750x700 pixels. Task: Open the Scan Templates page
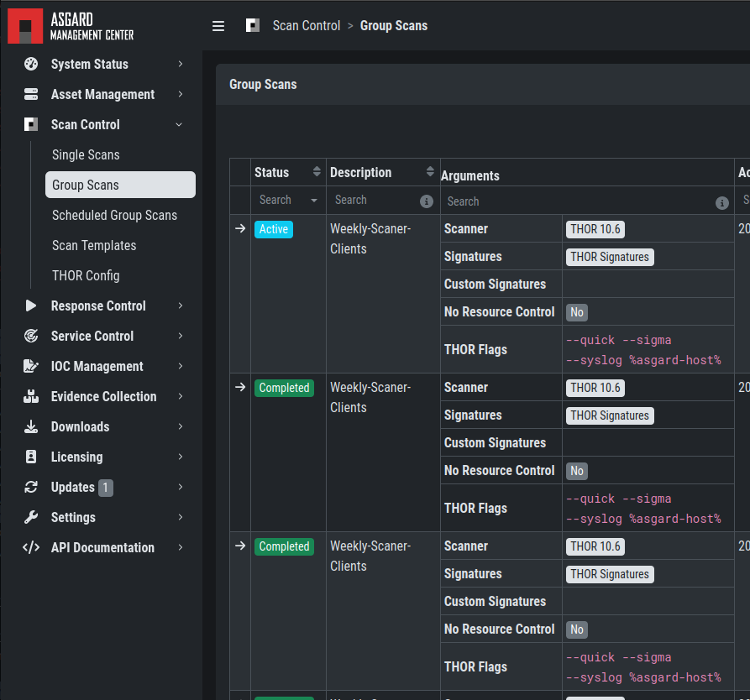coord(94,245)
